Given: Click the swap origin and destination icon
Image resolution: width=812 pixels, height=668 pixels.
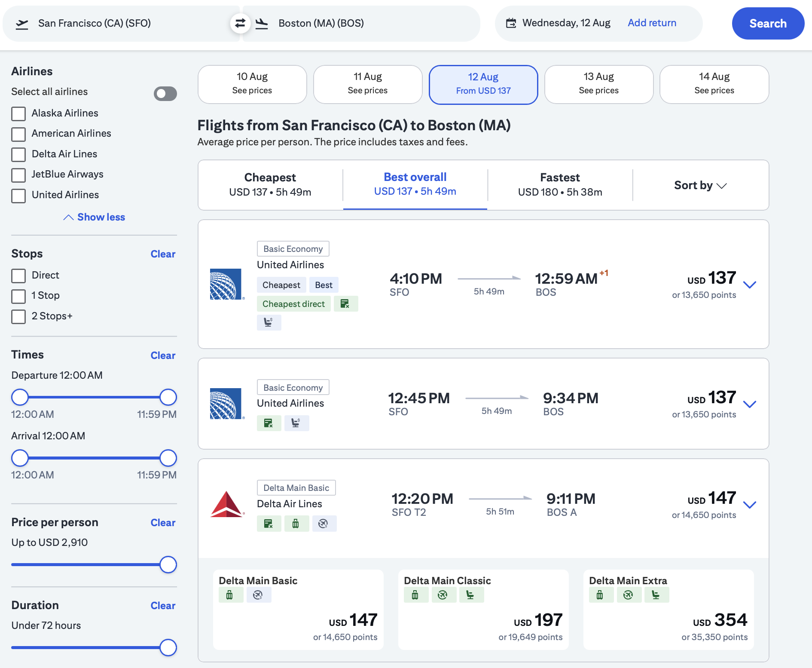Looking at the screenshot, I should (241, 23).
